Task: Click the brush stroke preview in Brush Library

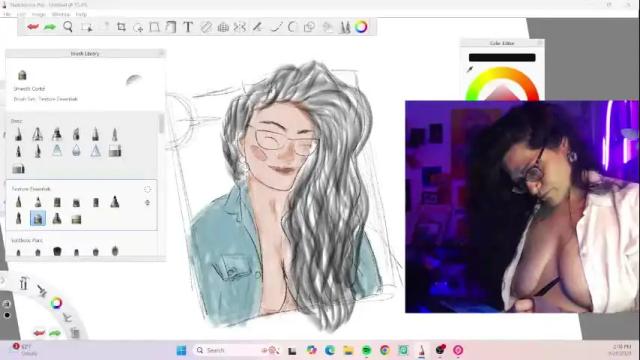Action: coord(134,79)
